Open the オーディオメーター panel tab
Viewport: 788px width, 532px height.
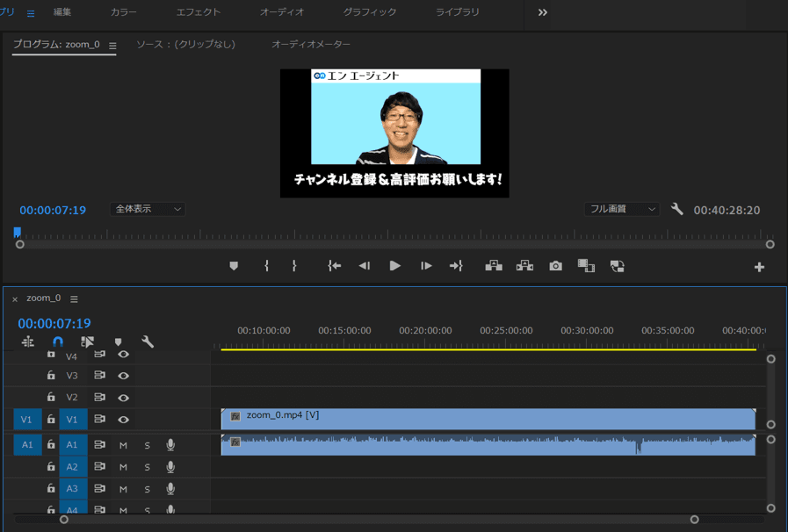[x=310, y=44]
